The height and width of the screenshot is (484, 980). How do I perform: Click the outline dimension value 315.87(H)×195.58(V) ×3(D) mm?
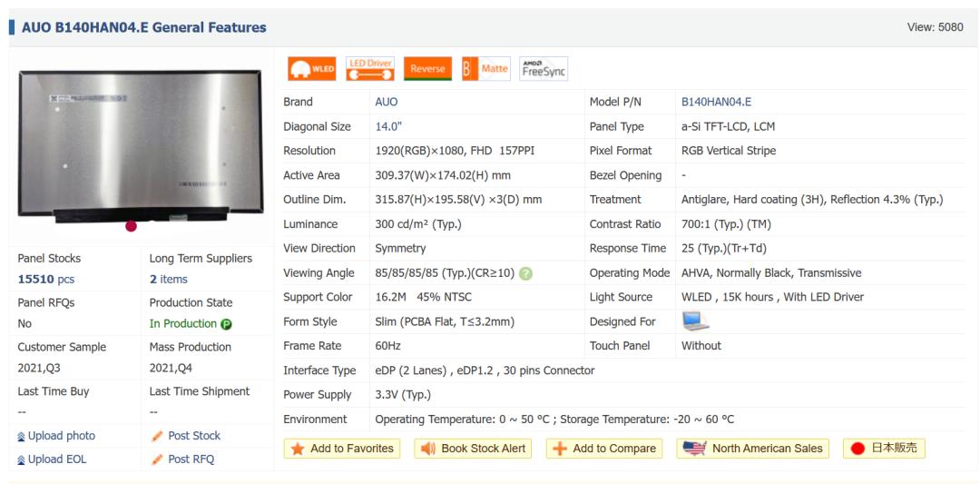click(x=458, y=200)
